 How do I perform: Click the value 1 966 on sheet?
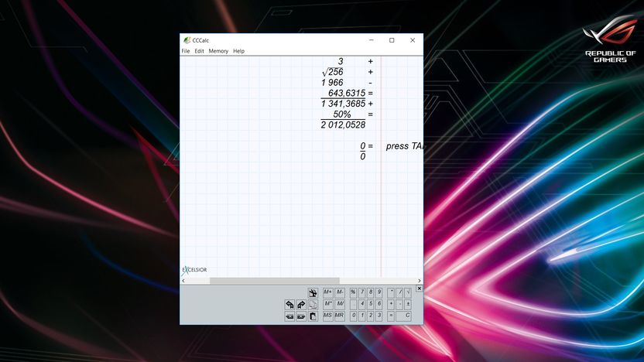(332, 83)
